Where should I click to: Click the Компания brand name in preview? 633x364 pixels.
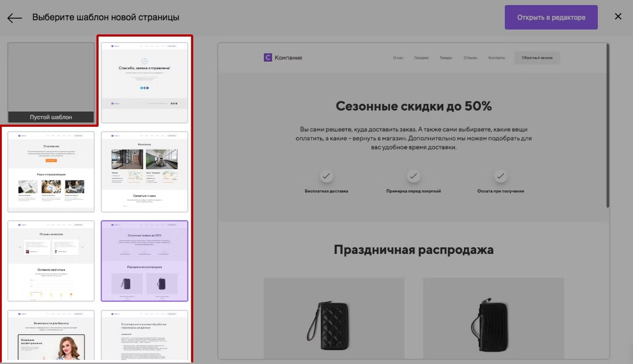pos(288,58)
